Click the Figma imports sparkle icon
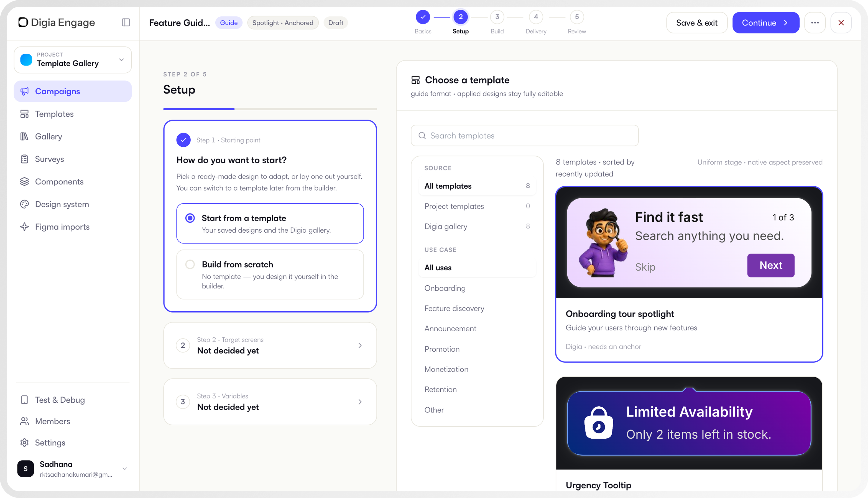 point(25,227)
